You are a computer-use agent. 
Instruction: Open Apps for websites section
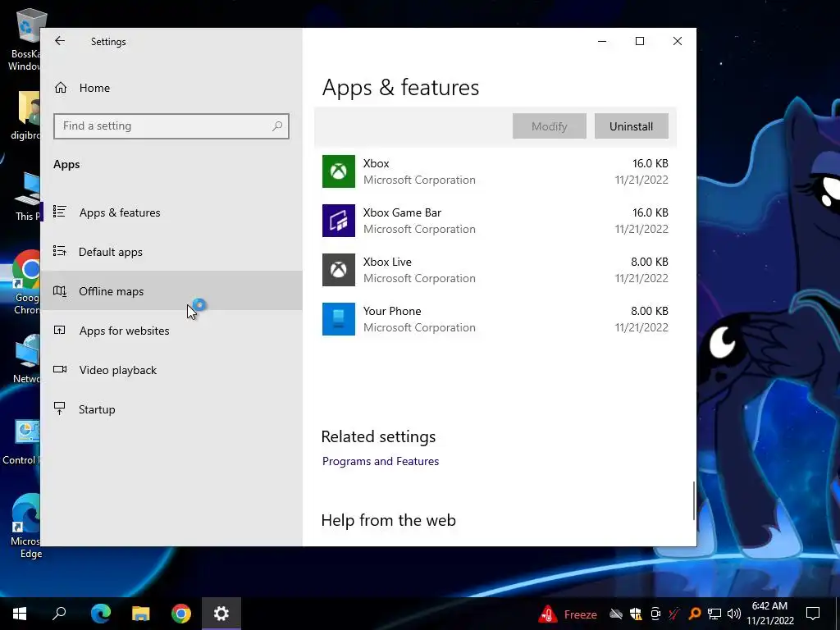(171, 331)
